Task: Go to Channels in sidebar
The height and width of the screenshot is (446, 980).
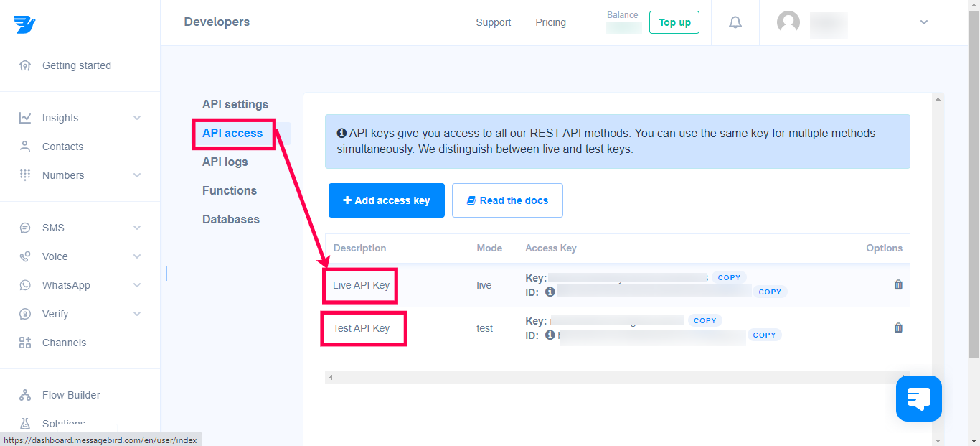Action: coord(64,343)
